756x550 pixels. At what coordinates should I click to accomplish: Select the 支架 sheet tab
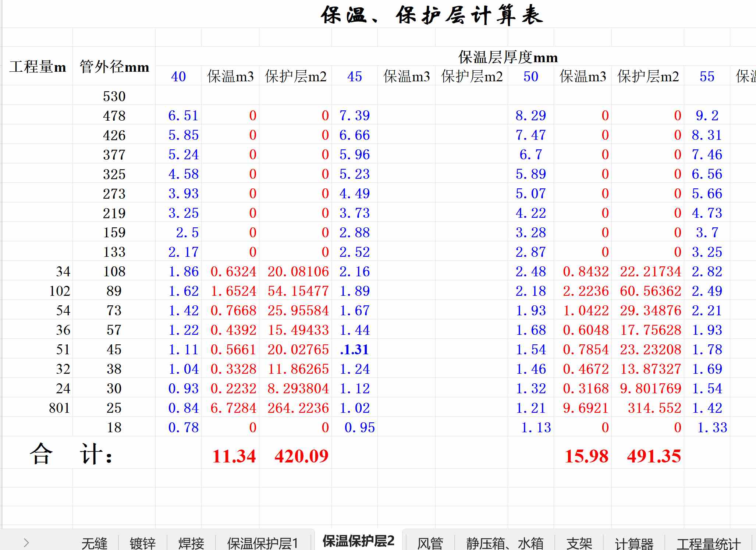(x=579, y=543)
